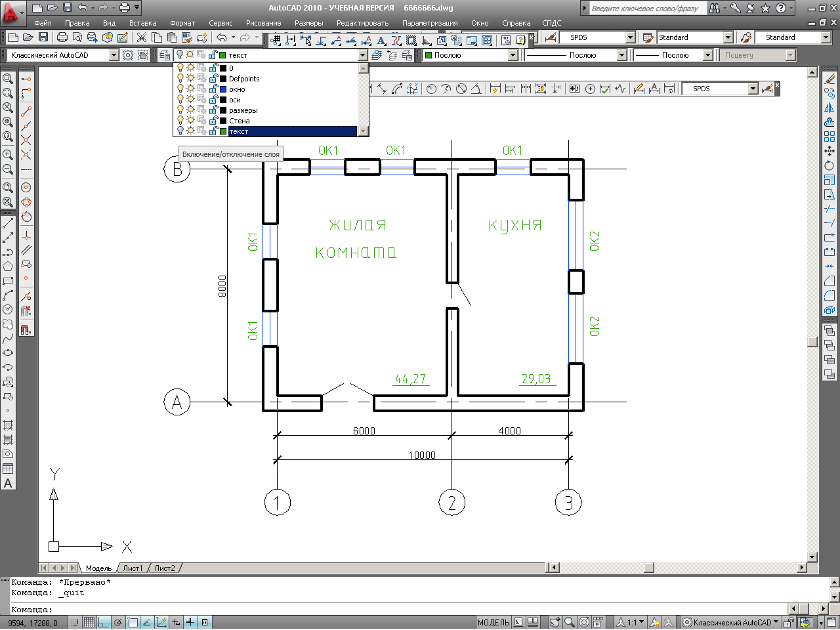Screen dimensions: 840x630
Task: Toggle visibility bulb of layer Стена
Action: (x=180, y=120)
